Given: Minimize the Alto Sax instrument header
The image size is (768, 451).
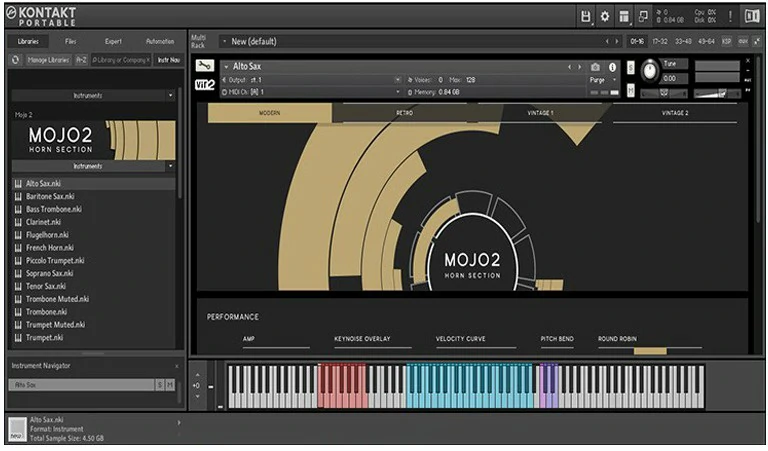Looking at the screenshot, I should pyautogui.click(x=748, y=71).
